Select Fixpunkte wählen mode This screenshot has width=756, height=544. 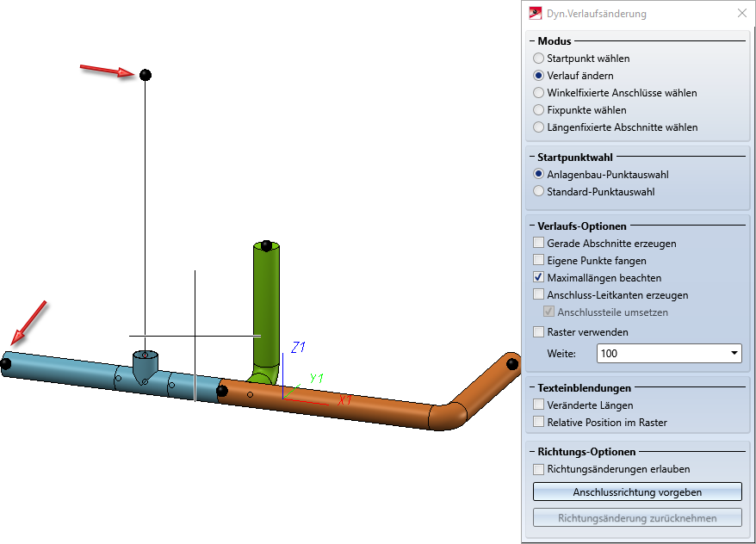[x=538, y=110]
